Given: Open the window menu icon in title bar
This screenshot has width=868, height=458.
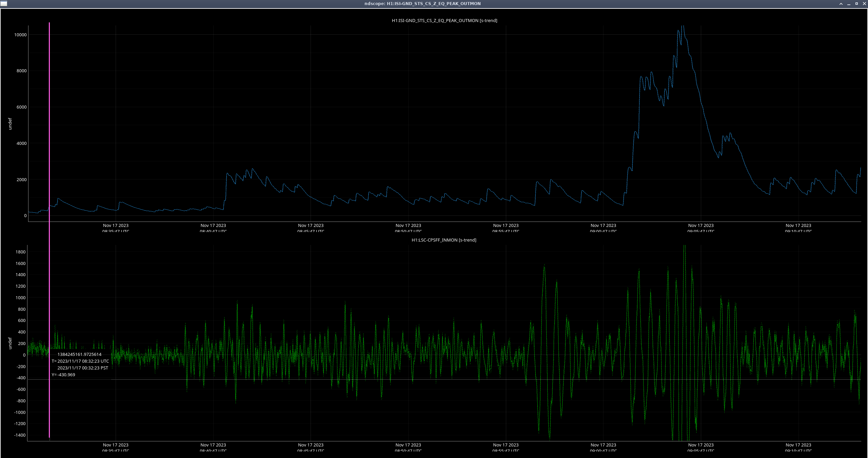Looking at the screenshot, I should 4,3.
